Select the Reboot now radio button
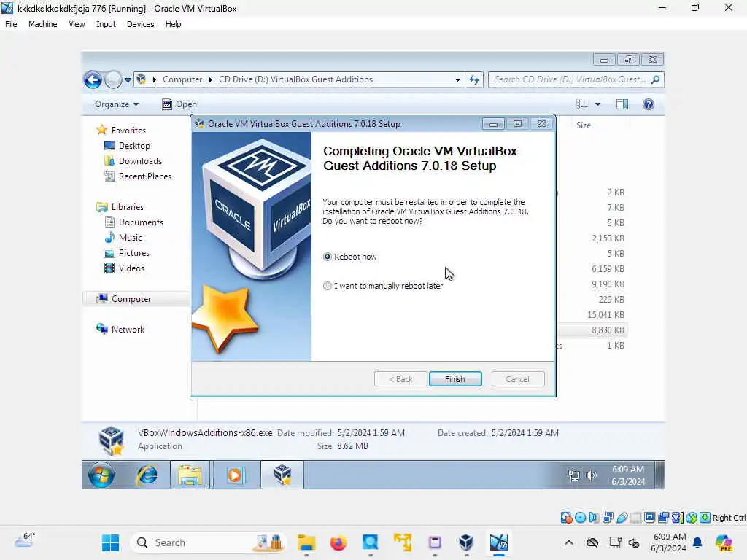 coord(328,257)
